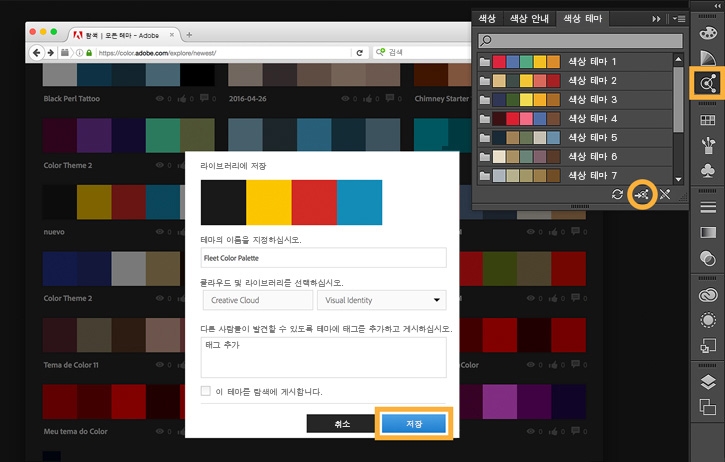This screenshot has width=725, height=462.
Task: Open the Gradient panel icon
Action: point(707,232)
